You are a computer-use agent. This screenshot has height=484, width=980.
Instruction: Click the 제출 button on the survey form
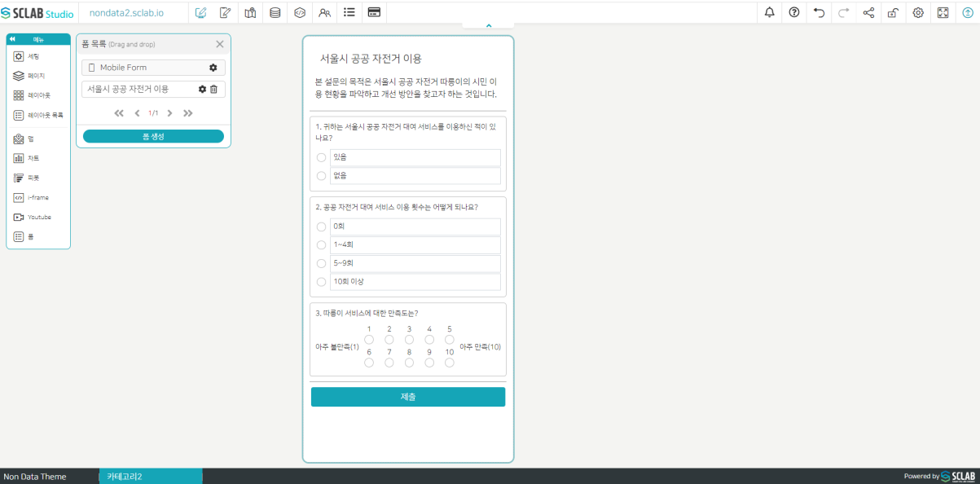click(407, 397)
